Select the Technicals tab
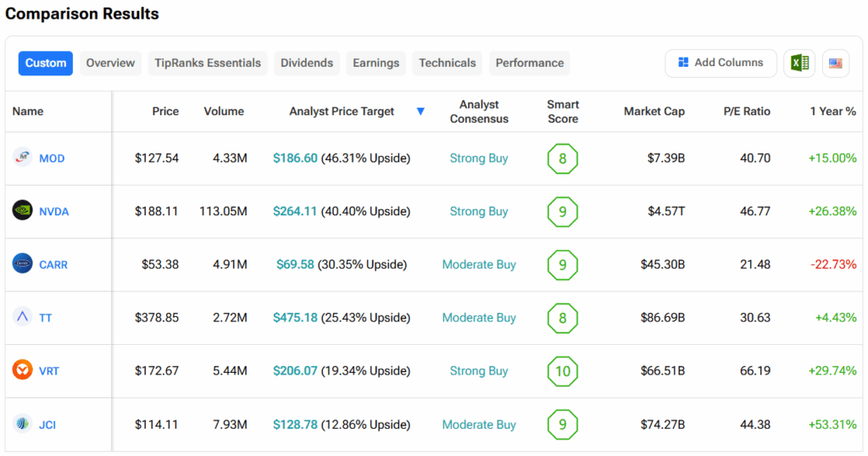Screen dimensions: 868x456 (447, 64)
